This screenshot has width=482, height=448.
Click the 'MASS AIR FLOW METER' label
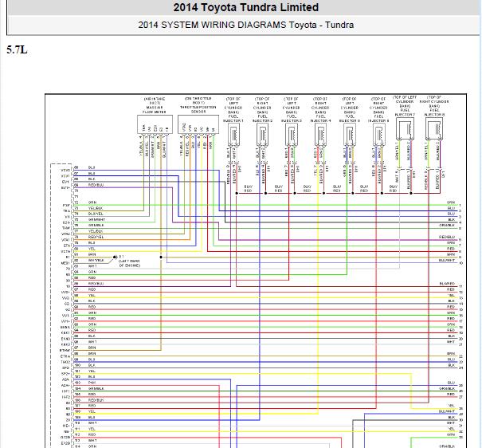[x=155, y=110]
